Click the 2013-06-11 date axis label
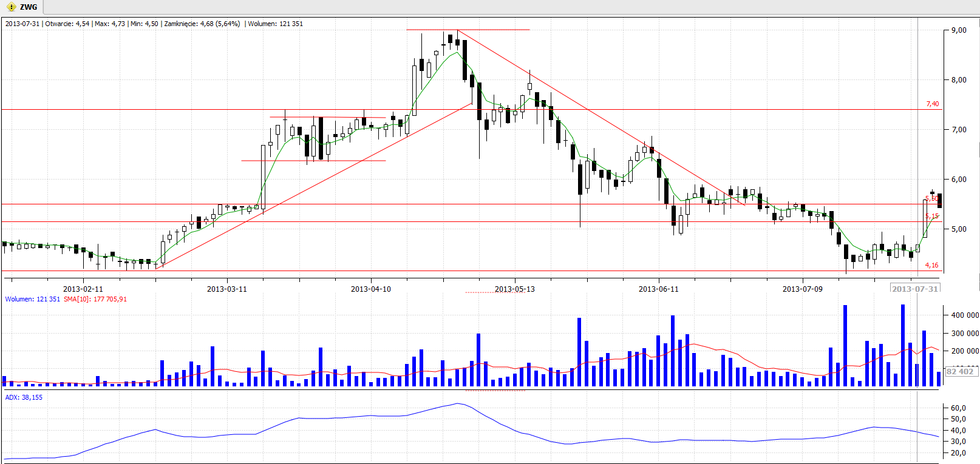The height and width of the screenshot is (464, 980). 658,289
